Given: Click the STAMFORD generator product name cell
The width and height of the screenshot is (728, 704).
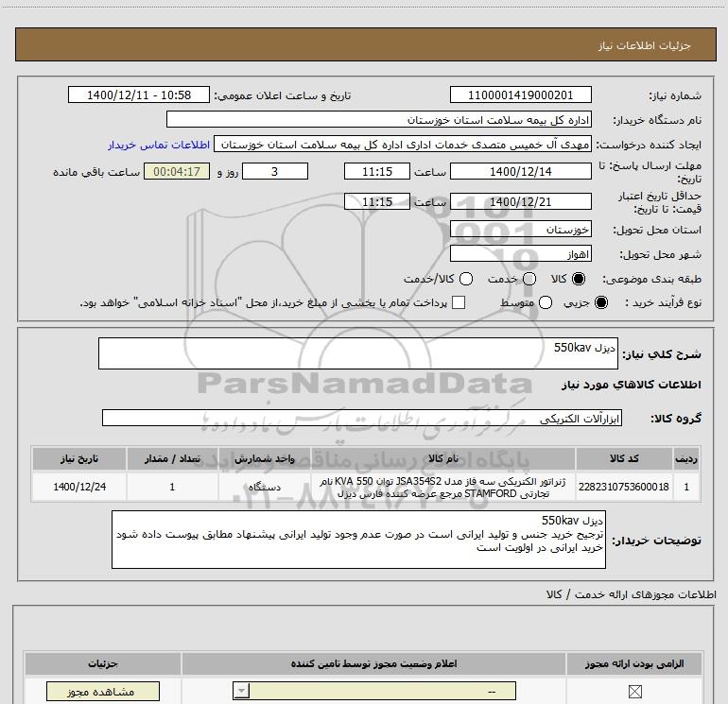Looking at the screenshot, I should coord(442,488).
